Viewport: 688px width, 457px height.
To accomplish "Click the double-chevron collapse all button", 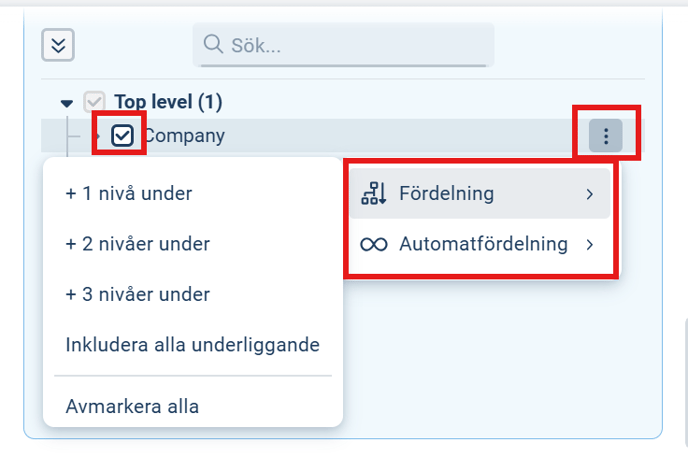I will tap(58, 45).
